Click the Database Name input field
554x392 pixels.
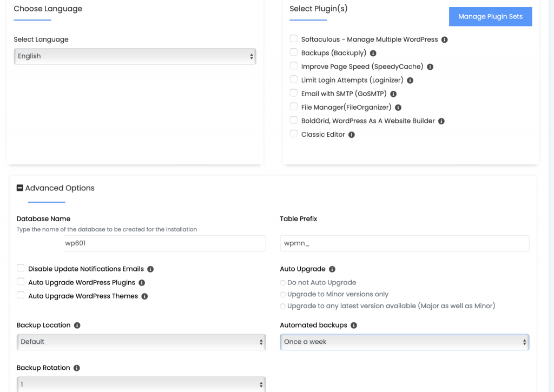(164, 243)
